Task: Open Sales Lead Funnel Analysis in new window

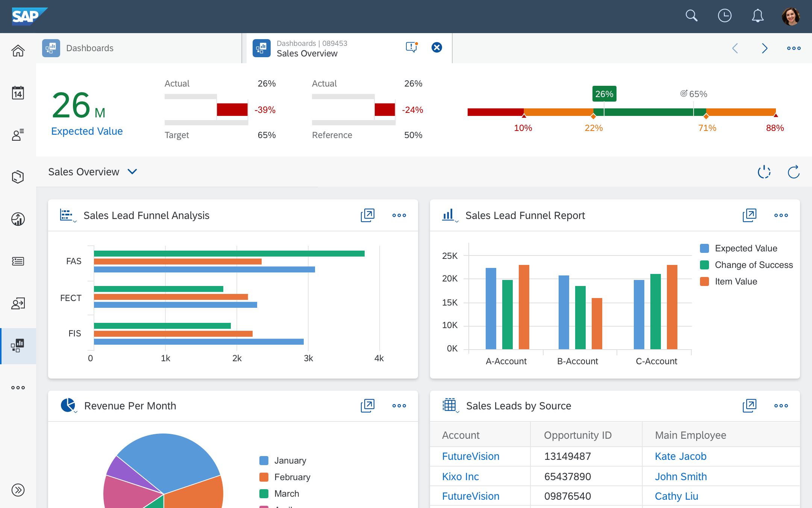Action: point(367,215)
